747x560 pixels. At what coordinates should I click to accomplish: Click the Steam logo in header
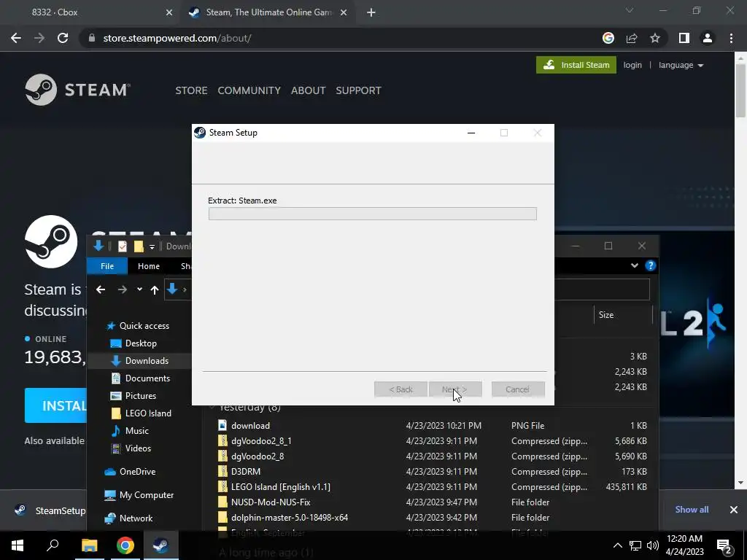[77, 90]
